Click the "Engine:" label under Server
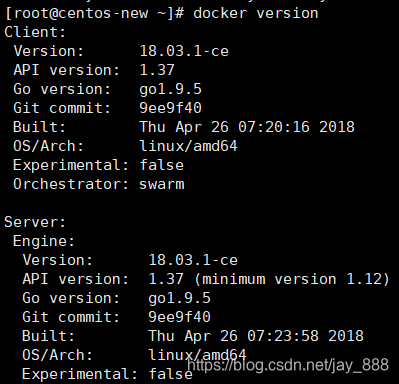This screenshot has height=384, width=399. coord(44,241)
